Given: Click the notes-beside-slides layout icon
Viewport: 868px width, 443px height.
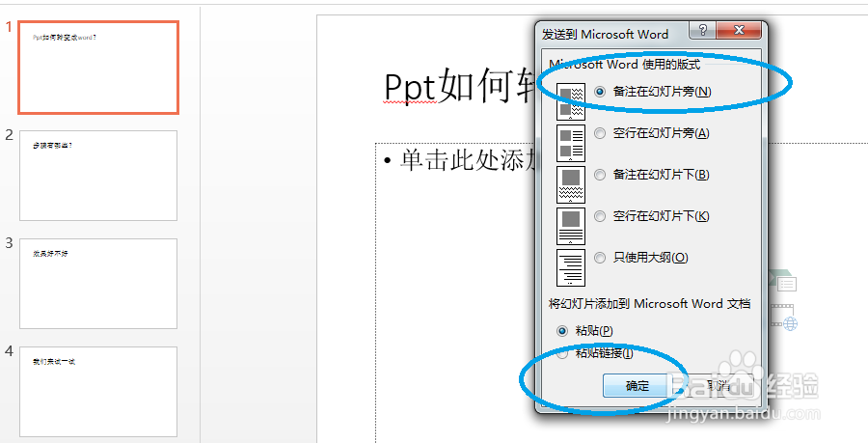Looking at the screenshot, I should (x=571, y=101).
